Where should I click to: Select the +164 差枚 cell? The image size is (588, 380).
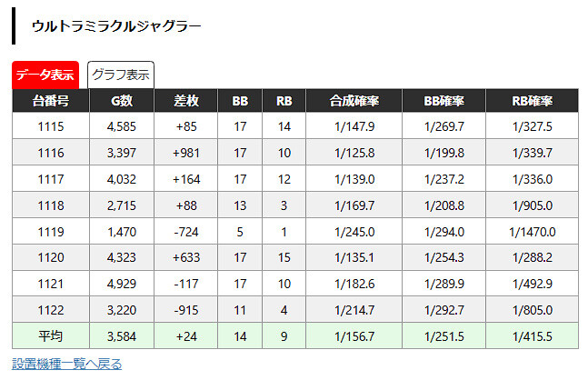coord(186,178)
